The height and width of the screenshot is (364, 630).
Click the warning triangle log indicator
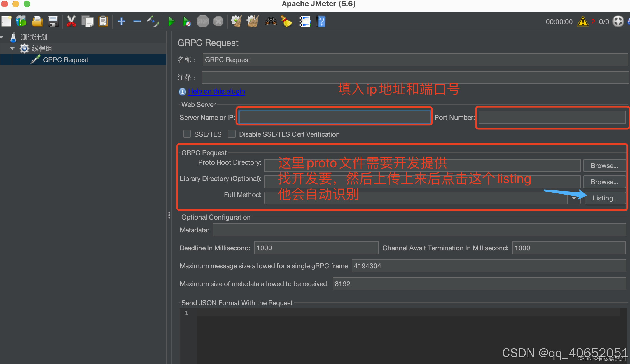click(x=583, y=22)
